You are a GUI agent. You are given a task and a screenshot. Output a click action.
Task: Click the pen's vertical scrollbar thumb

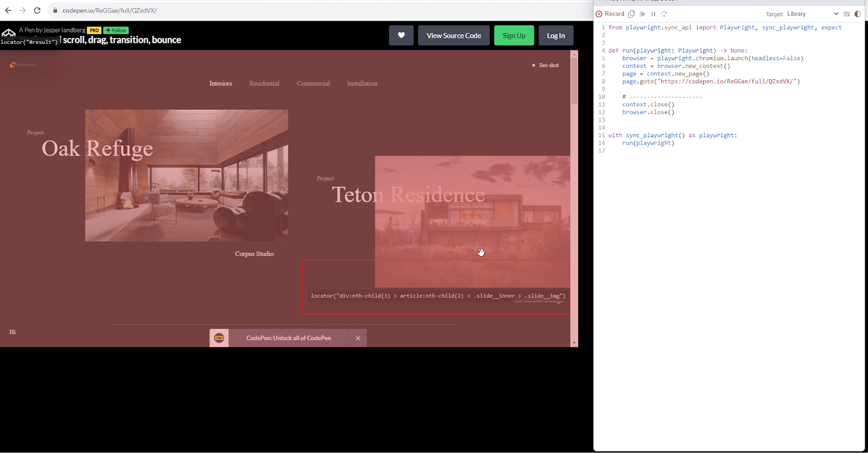coord(574,80)
